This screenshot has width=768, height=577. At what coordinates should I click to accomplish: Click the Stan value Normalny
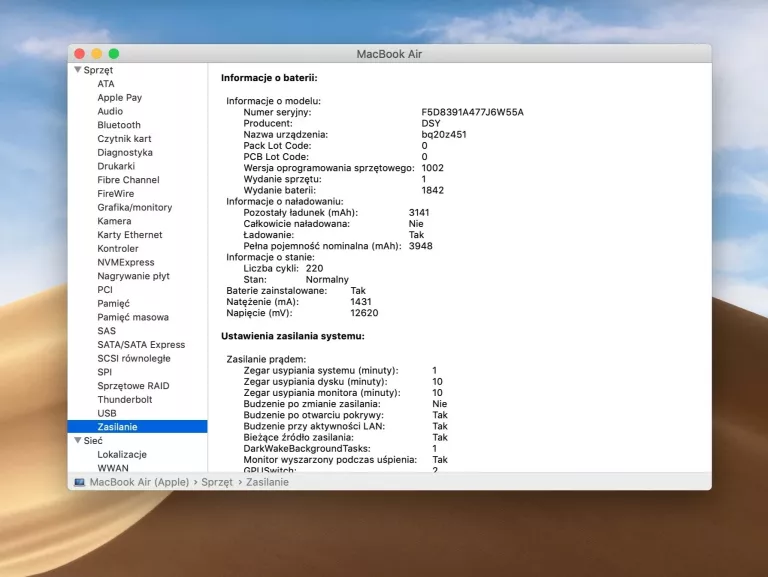point(327,280)
